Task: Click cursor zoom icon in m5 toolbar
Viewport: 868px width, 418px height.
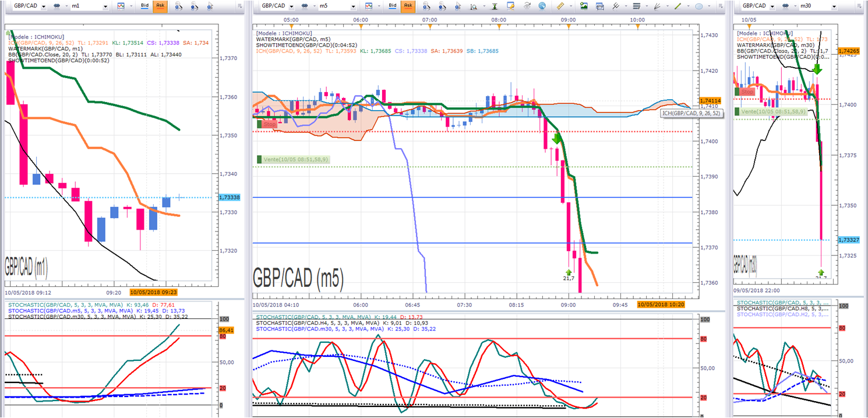Action: (x=458, y=6)
